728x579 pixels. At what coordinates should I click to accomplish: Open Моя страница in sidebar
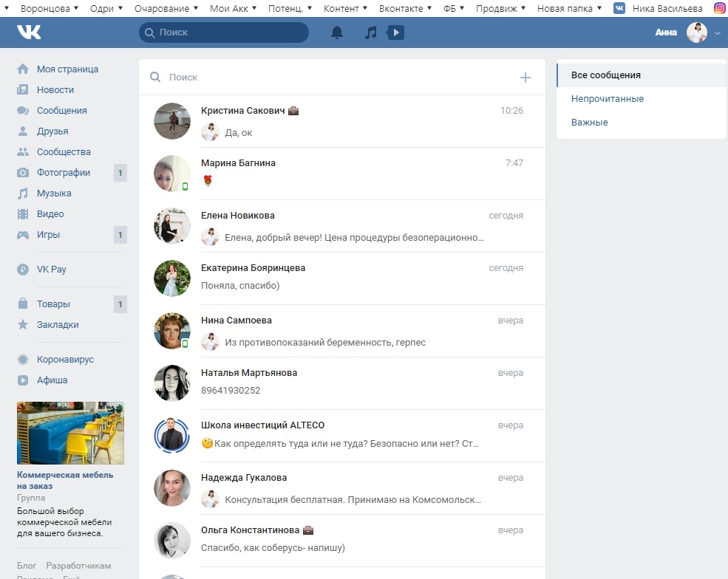coord(67,69)
